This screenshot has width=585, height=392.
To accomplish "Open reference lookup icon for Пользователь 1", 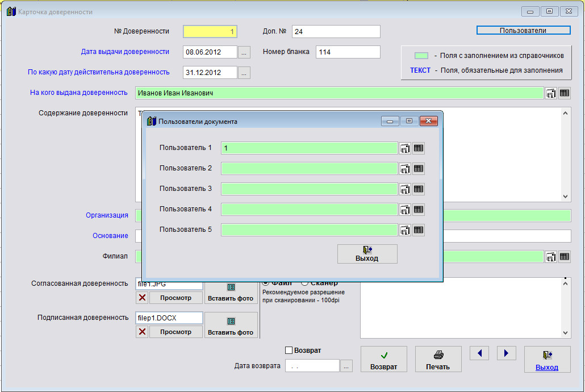I will (x=405, y=148).
